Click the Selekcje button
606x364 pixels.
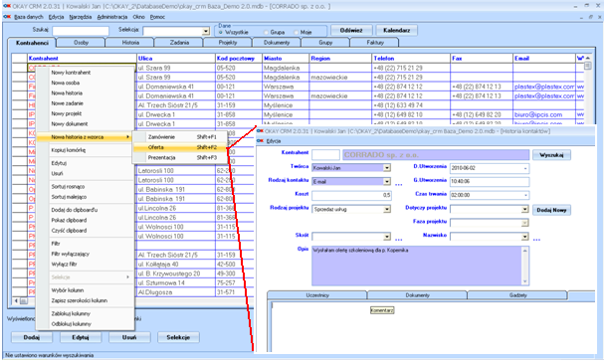click(178, 337)
